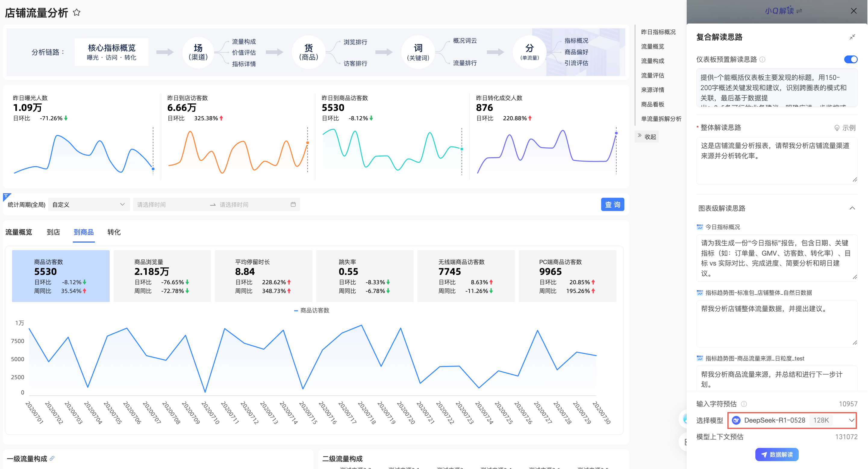Click the info icon beside 仪表板预置解读思路

[x=763, y=60]
